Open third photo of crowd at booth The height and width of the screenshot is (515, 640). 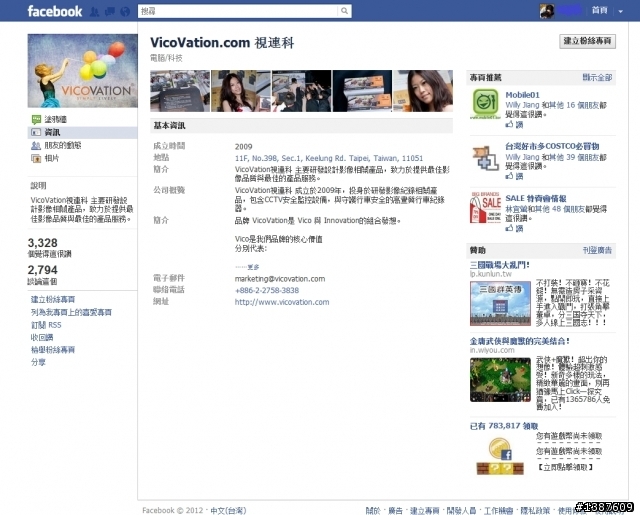(302, 91)
